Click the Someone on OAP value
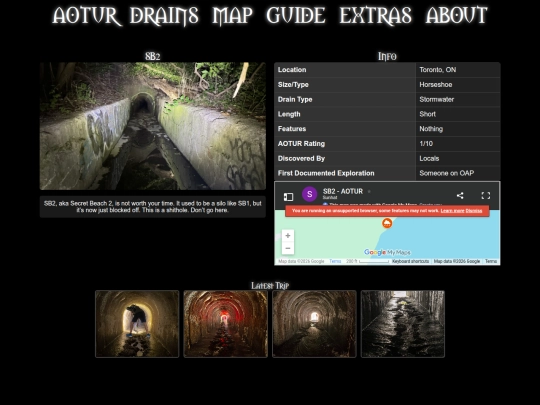 (x=447, y=173)
